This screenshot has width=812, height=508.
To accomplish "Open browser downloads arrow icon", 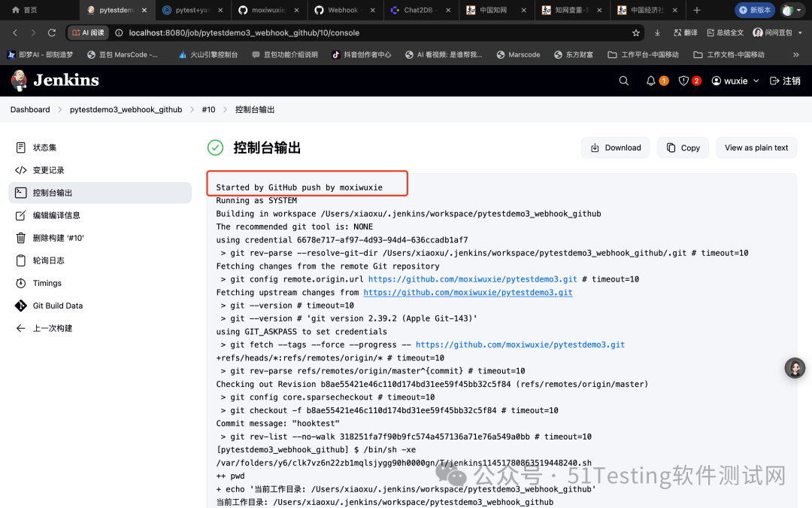I will (657, 32).
